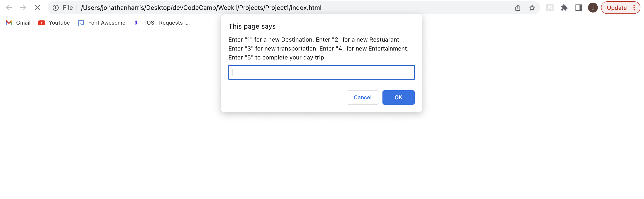
Task: Confirm the prompt with OK
Action: pyautogui.click(x=398, y=97)
